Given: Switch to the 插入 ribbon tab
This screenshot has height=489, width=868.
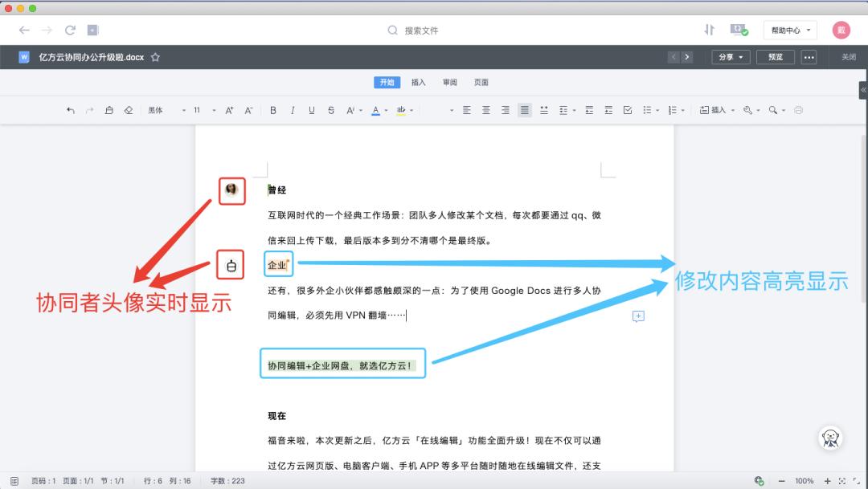Looking at the screenshot, I should (418, 82).
